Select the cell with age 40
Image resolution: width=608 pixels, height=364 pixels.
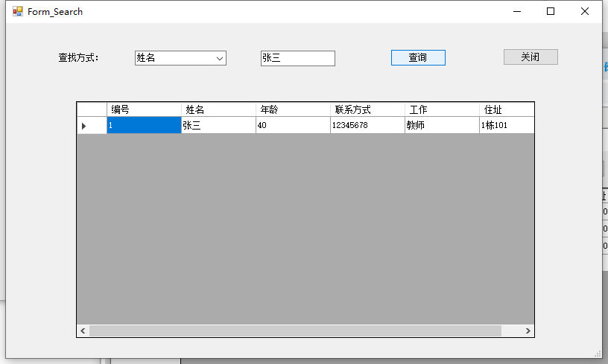293,126
